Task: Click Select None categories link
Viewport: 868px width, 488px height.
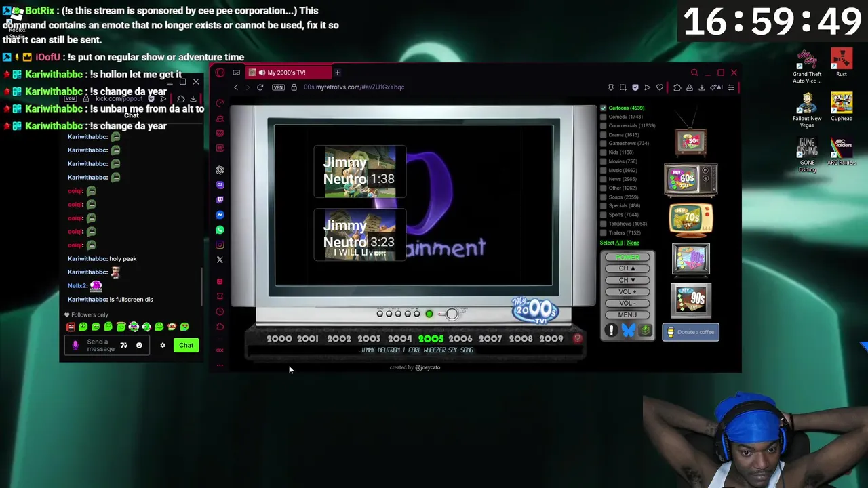Action: coord(633,243)
